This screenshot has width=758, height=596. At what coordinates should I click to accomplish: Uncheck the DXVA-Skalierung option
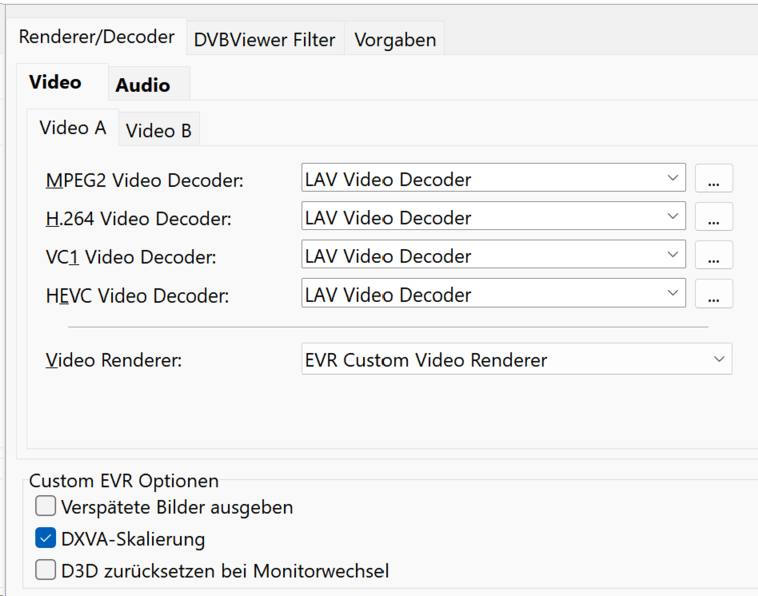[x=46, y=539]
